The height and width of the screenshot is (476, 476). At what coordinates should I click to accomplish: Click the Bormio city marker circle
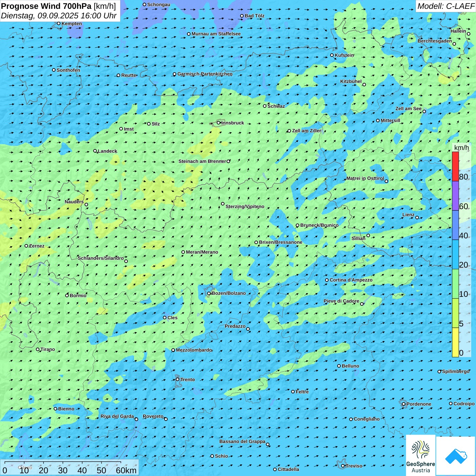click(x=67, y=295)
